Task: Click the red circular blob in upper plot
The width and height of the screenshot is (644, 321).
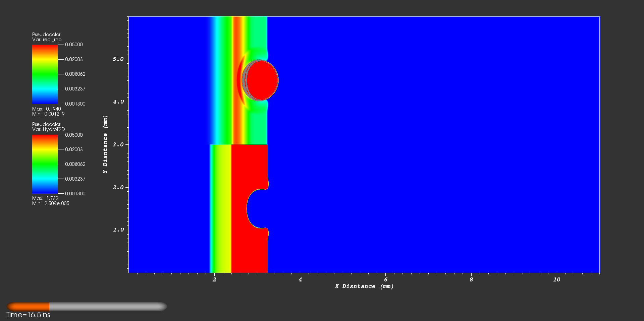Action: (x=262, y=80)
